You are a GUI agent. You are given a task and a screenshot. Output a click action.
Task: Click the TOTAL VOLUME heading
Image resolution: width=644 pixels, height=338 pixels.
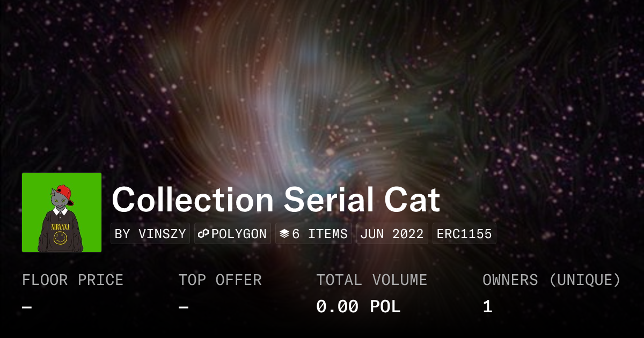pos(371,280)
